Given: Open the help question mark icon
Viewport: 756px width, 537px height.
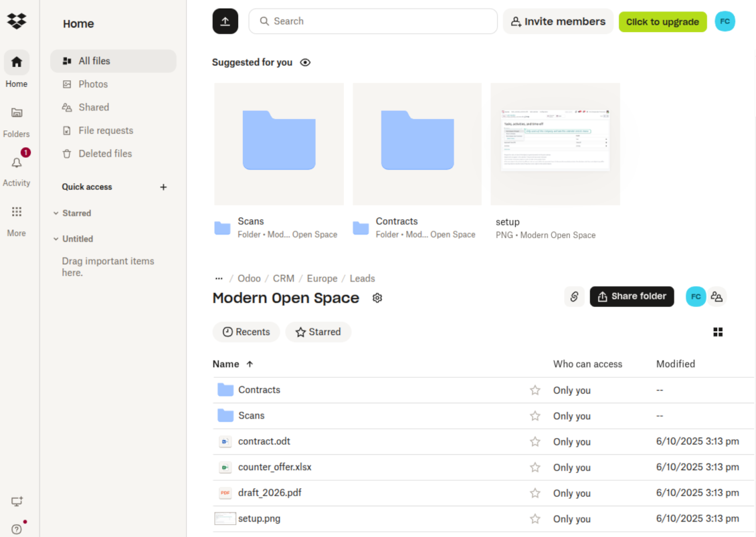Looking at the screenshot, I should click(17, 529).
